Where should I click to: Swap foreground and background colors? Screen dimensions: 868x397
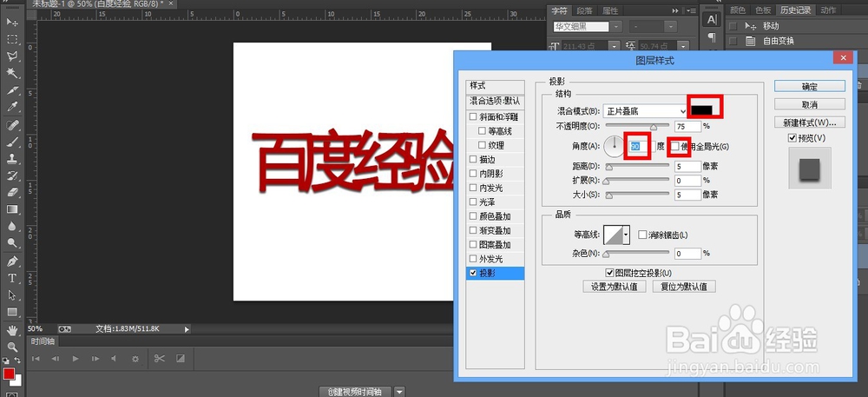17,360
